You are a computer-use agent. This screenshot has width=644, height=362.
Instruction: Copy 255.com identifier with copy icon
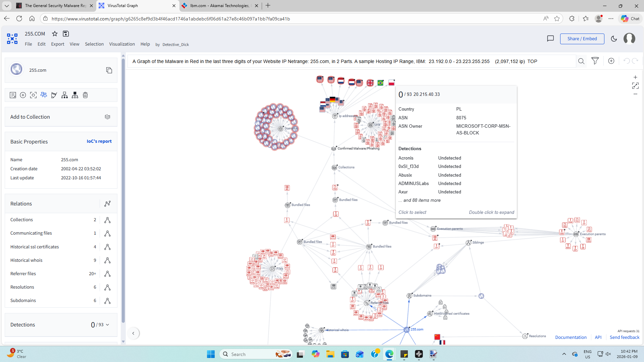coord(109,70)
